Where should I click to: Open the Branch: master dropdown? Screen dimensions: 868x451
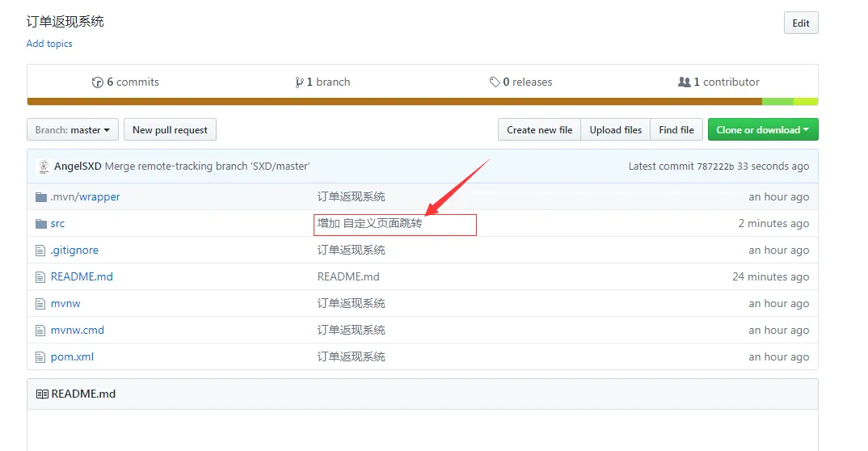point(73,129)
